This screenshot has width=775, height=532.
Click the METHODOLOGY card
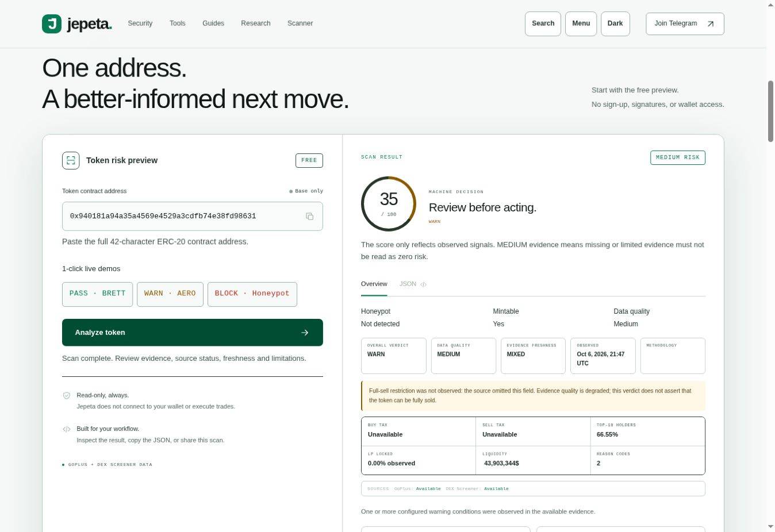tap(673, 356)
